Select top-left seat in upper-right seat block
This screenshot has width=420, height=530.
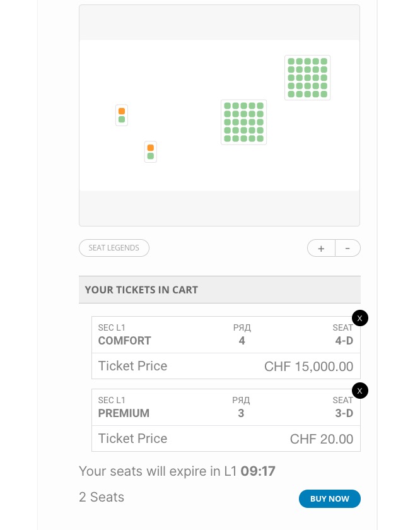(x=291, y=61)
